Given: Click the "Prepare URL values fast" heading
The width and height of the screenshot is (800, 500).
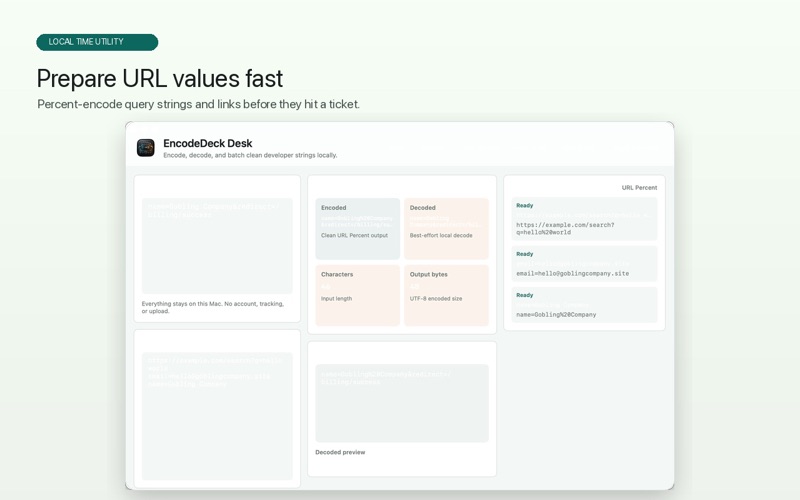Looking at the screenshot, I should pyautogui.click(x=160, y=79).
